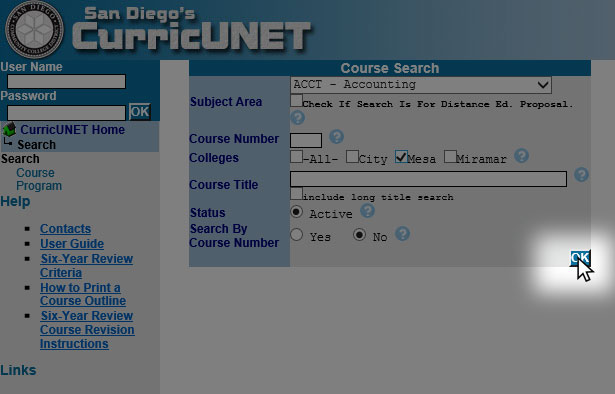Viewport: 615px width, 394px height.
Task: Click help icon next to Active status
Action: point(368,211)
